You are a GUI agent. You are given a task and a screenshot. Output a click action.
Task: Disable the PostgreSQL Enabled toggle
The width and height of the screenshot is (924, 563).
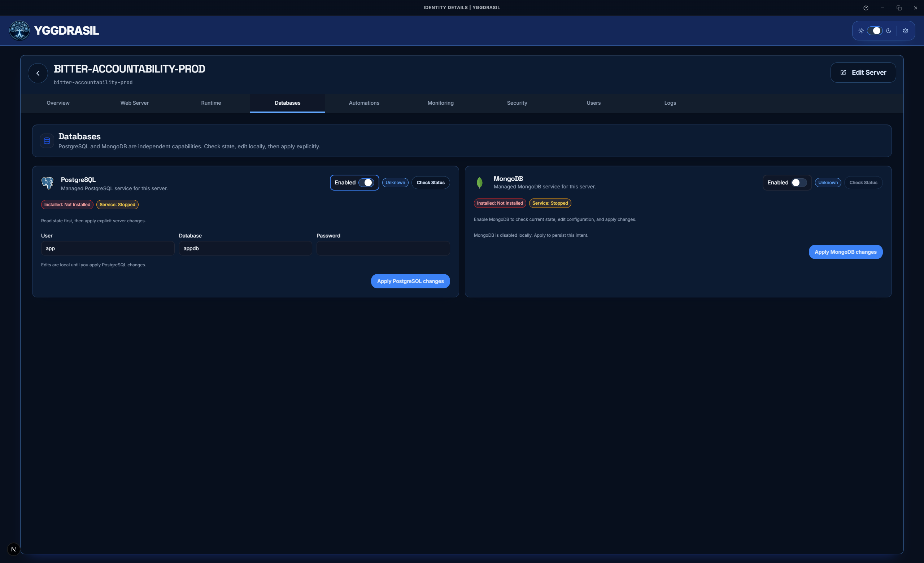point(367,183)
